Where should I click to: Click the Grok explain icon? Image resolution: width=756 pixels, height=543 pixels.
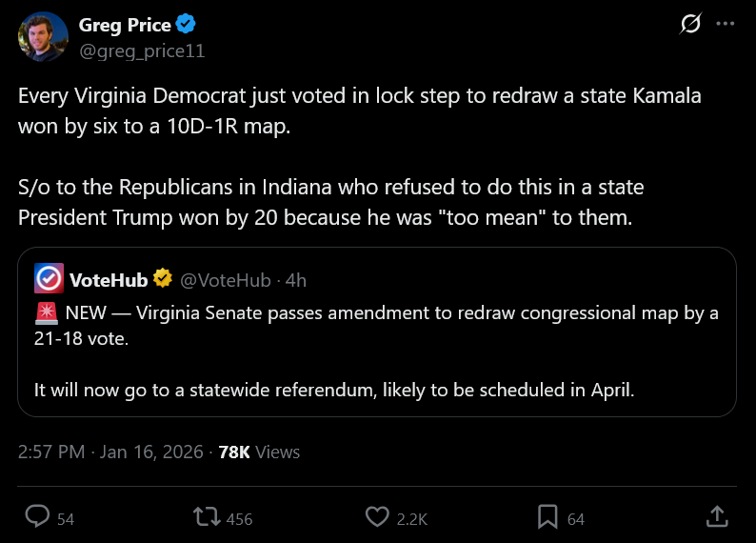[x=689, y=25]
